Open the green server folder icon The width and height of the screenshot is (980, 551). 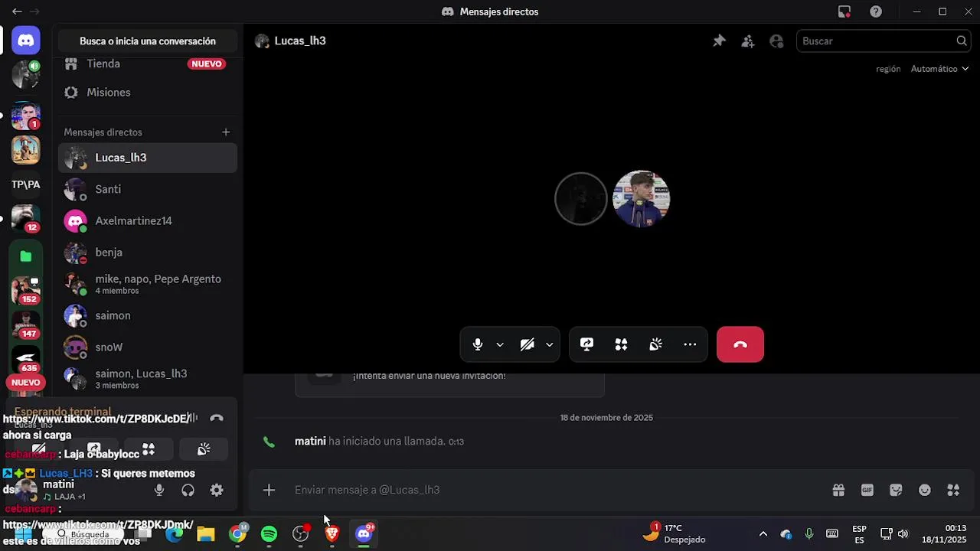[26, 256]
